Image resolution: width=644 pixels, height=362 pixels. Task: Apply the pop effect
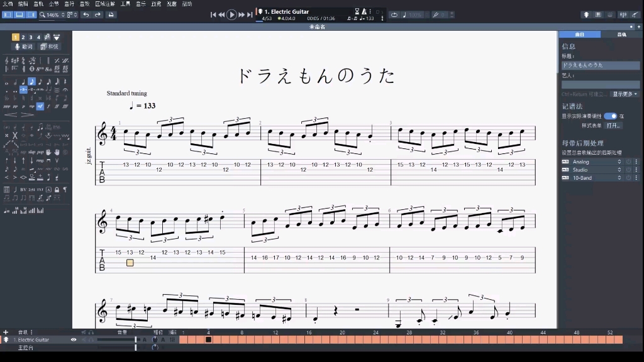click(x=40, y=152)
